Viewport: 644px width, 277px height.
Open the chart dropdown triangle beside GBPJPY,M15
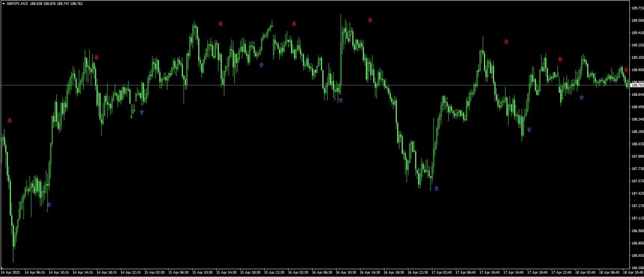(3, 4)
